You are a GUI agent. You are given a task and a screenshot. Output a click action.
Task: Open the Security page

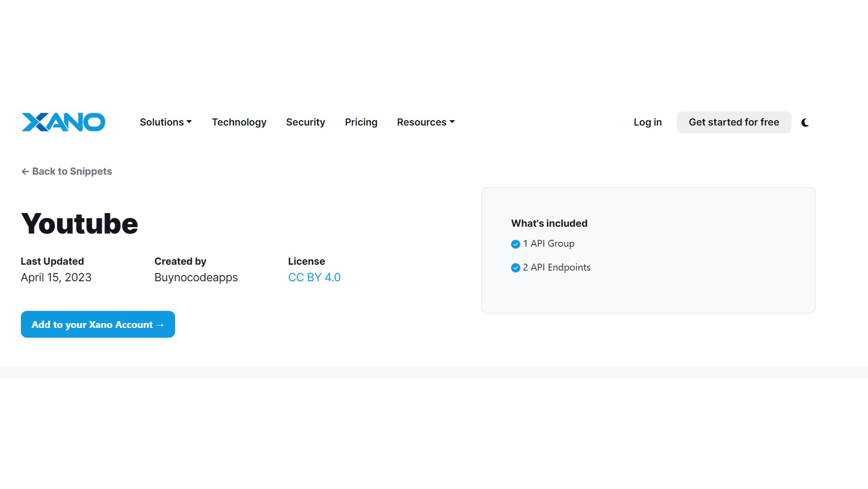point(305,122)
